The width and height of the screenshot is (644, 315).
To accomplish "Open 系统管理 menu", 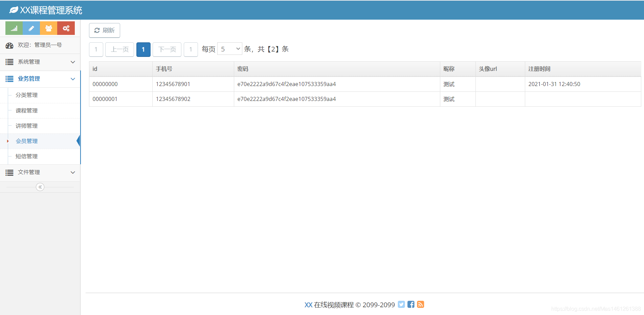I will [x=40, y=62].
